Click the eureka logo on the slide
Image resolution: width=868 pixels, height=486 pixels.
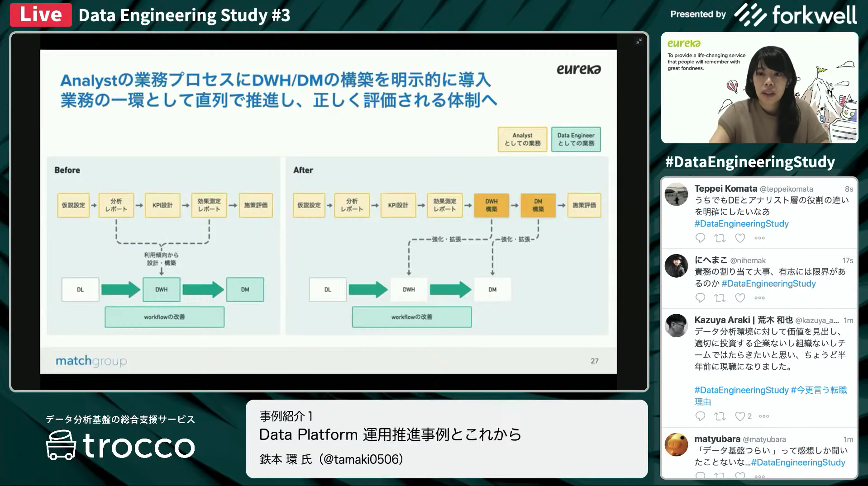coord(578,69)
